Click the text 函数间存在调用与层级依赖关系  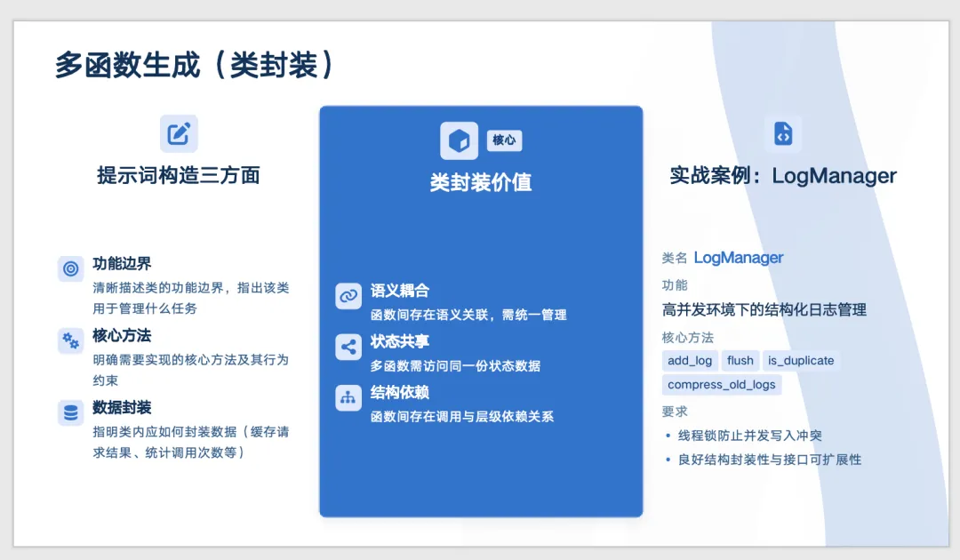click(462, 417)
